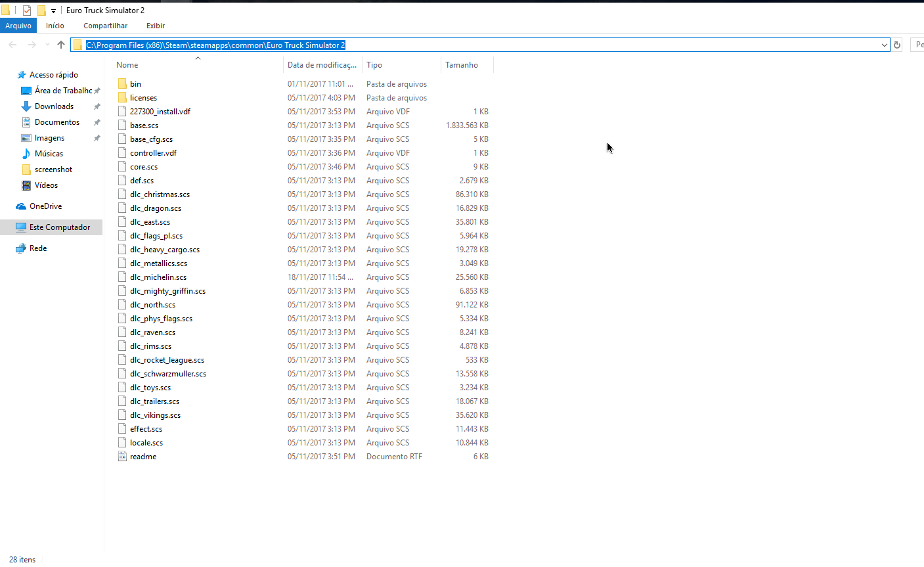Click the Refresh button beside address bar
Image resolution: width=924 pixels, height=567 pixels.
click(x=897, y=45)
